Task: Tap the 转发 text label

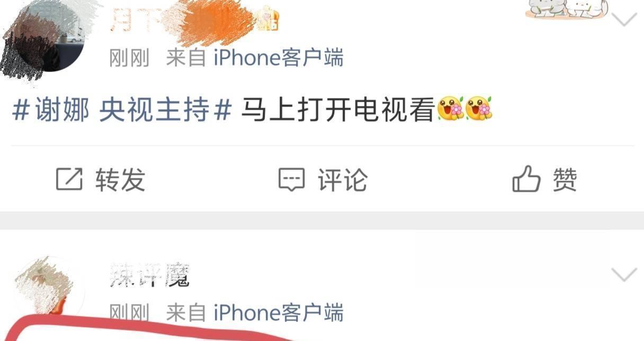Action: [120, 180]
